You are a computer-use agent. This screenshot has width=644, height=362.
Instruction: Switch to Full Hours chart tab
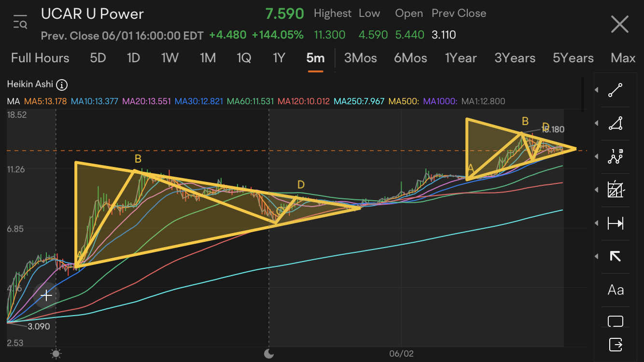click(x=40, y=58)
